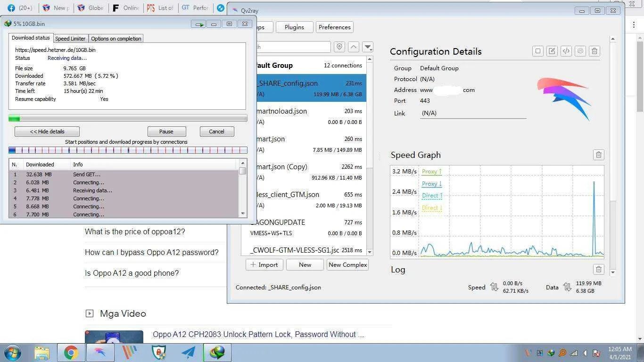Toggle the Direct ↑ legend in Speed Graph
Image resolution: width=644 pixels, height=362 pixels.
(432, 196)
